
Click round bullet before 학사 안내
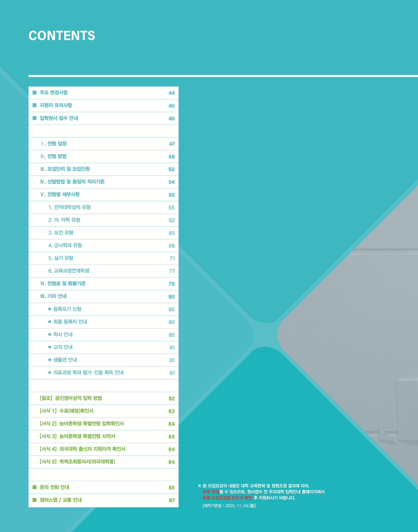click(50, 334)
